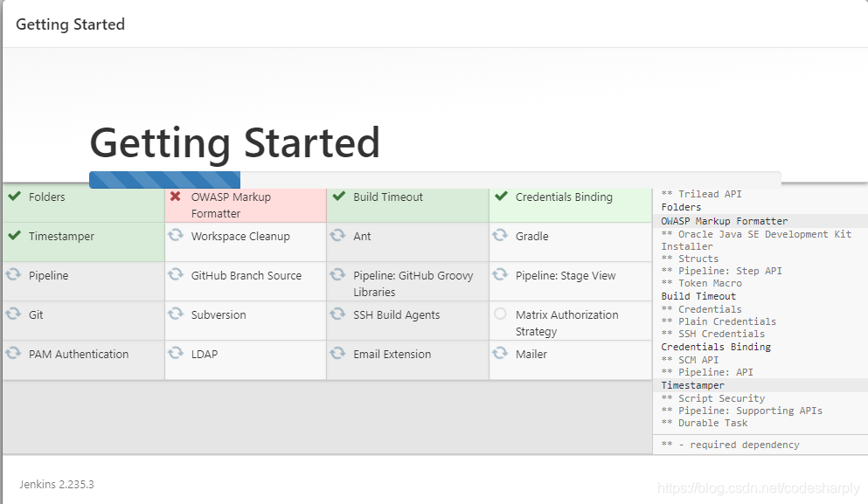Click '** Trilead API' in the install log
Viewport: 868px width, 504px height.
701,194
